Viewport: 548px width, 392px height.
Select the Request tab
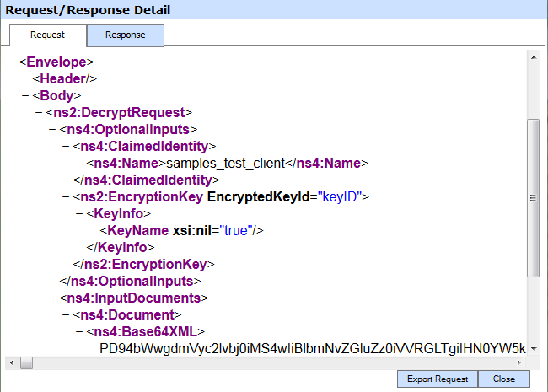[47, 35]
